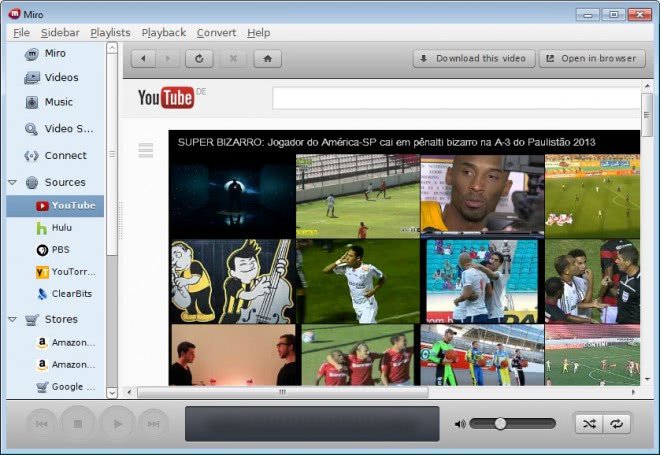Click the browser back arrow button
Image resolution: width=660 pixels, height=455 pixels.
pyautogui.click(x=144, y=59)
